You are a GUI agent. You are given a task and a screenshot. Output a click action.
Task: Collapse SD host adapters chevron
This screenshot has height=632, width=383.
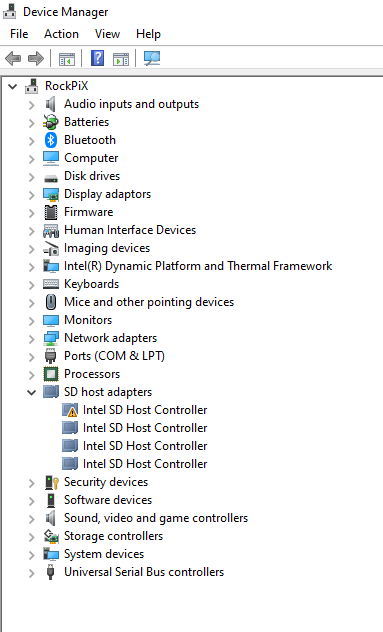[x=31, y=392]
